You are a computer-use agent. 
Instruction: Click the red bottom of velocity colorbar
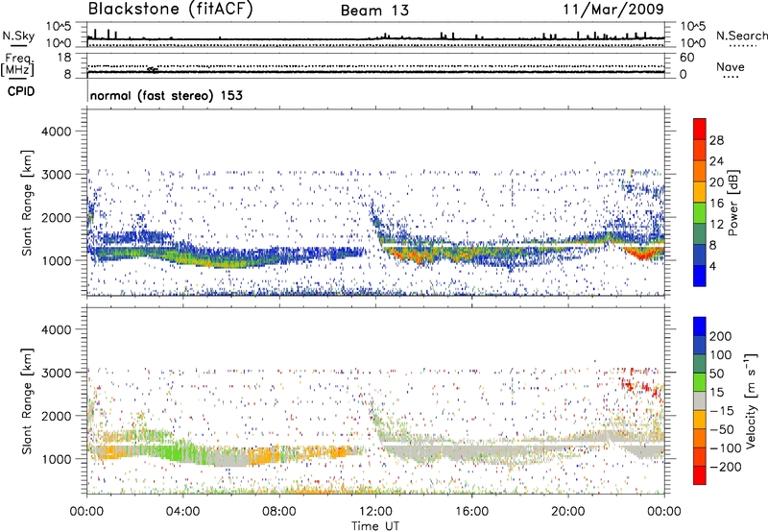click(700, 475)
